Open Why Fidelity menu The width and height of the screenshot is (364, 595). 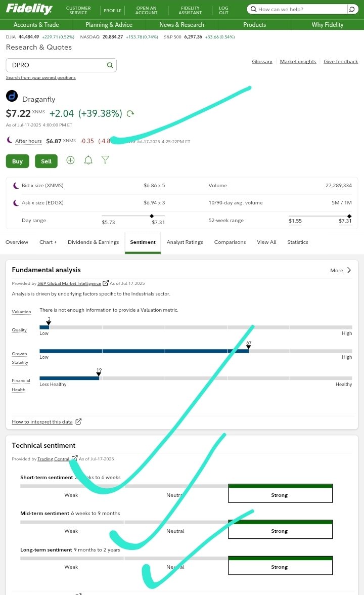pyautogui.click(x=328, y=25)
